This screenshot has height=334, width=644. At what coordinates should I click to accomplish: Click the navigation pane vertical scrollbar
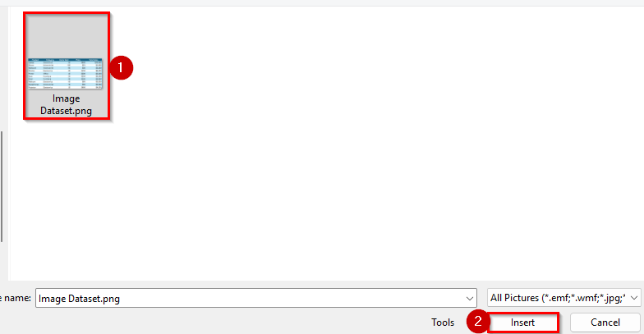(2, 187)
